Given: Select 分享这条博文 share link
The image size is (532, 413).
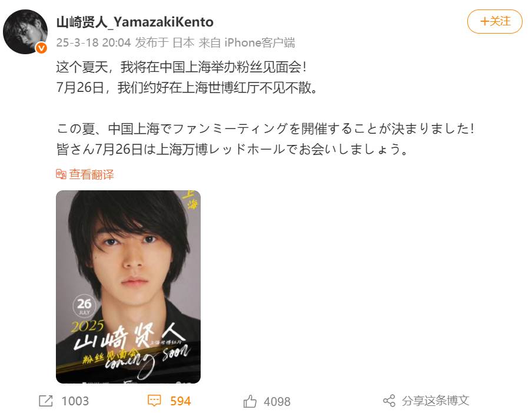Looking at the screenshot, I should [x=435, y=401].
